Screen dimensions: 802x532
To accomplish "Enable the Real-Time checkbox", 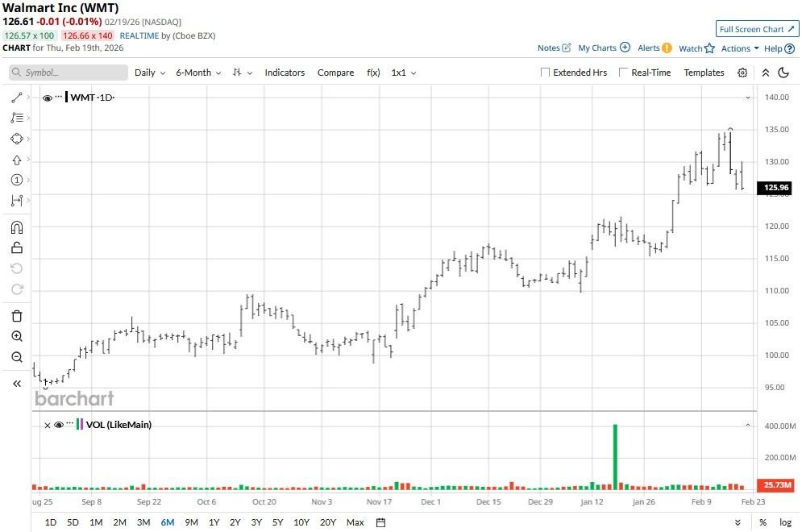I will (623, 73).
